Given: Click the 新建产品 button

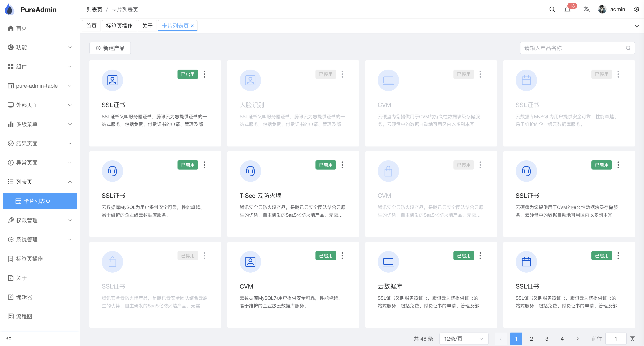Looking at the screenshot, I should [110, 48].
